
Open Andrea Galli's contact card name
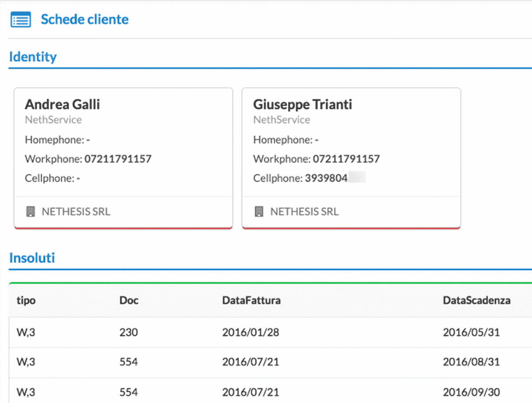[x=63, y=104]
